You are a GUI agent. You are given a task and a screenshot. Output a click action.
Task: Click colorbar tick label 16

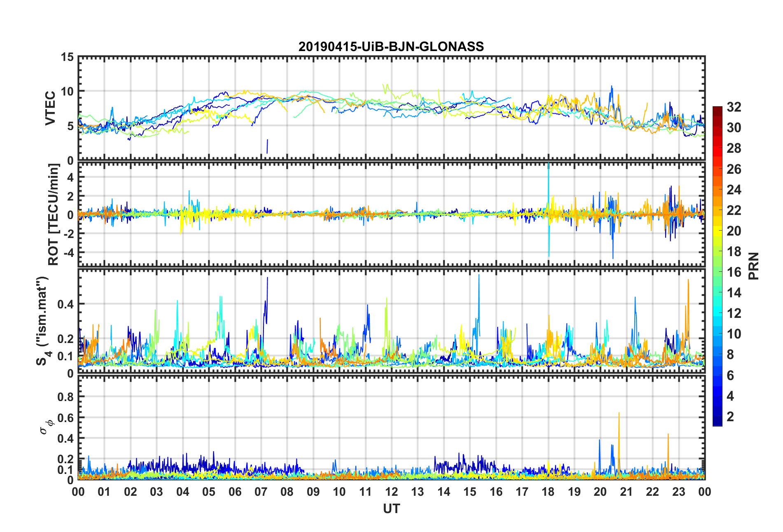tap(734, 272)
